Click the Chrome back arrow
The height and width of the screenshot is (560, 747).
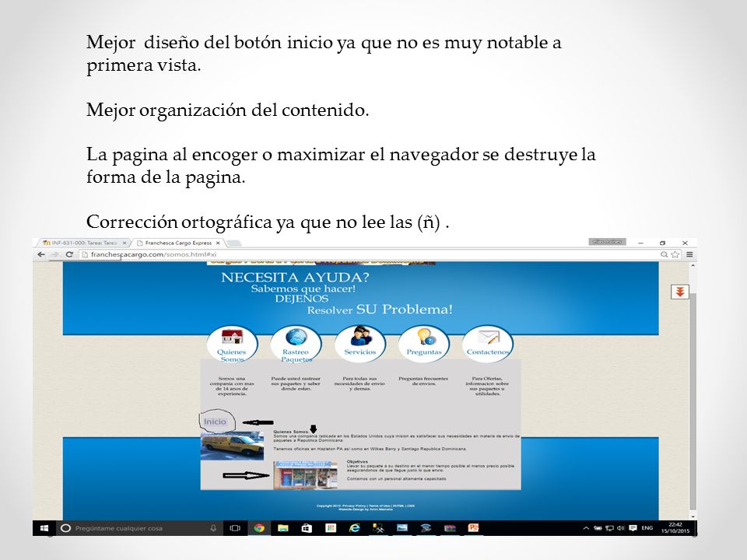click(41, 254)
